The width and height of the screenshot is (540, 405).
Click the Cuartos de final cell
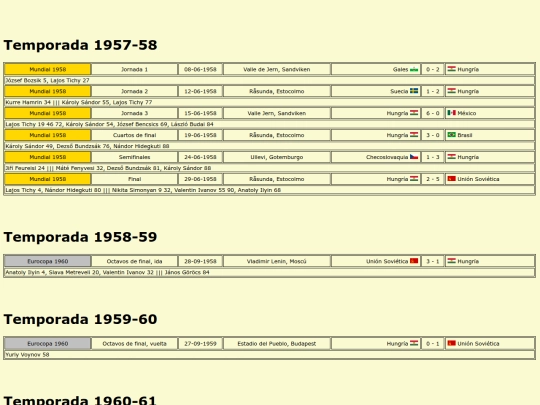pos(134,135)
